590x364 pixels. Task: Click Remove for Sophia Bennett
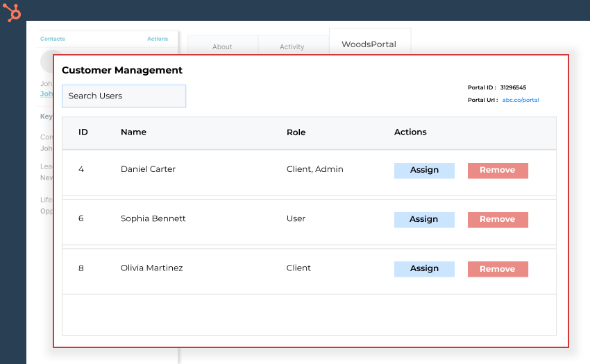tap(498, 220)
